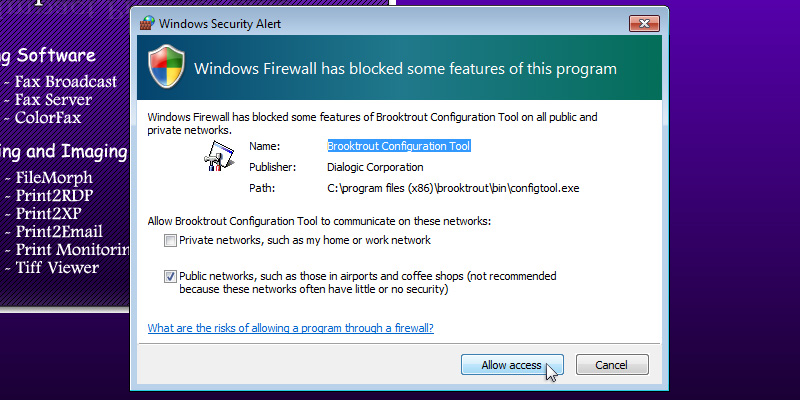Click the configtool.exe path text
Viewport: 800px width, 400px height.
[453, 188]
